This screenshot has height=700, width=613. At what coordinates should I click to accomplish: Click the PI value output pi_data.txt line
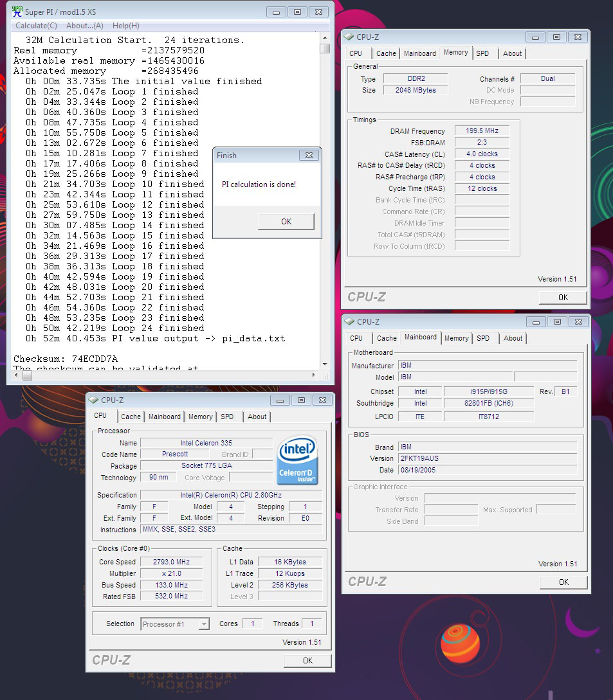click(155, 338)
